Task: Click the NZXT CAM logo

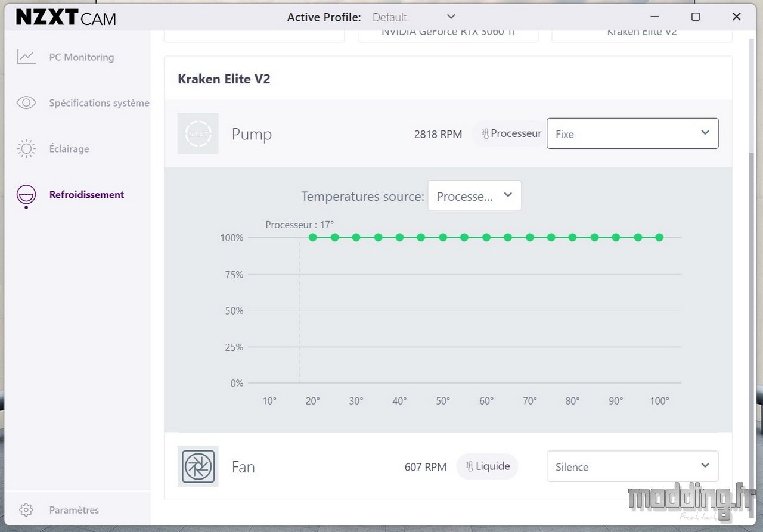Action: (x=66, y=18)
